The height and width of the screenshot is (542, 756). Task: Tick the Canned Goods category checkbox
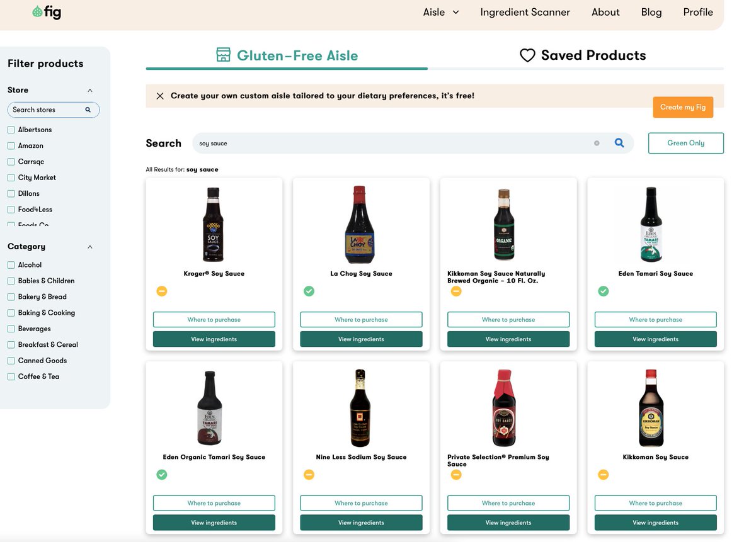(x=11, y=361)
